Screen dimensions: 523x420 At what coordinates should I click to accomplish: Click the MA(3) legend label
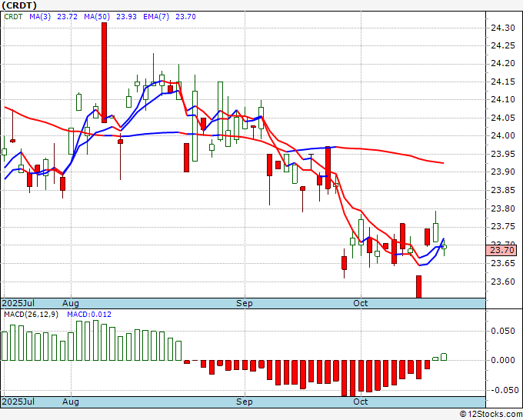pyautogui.click(x=40, y=17)
